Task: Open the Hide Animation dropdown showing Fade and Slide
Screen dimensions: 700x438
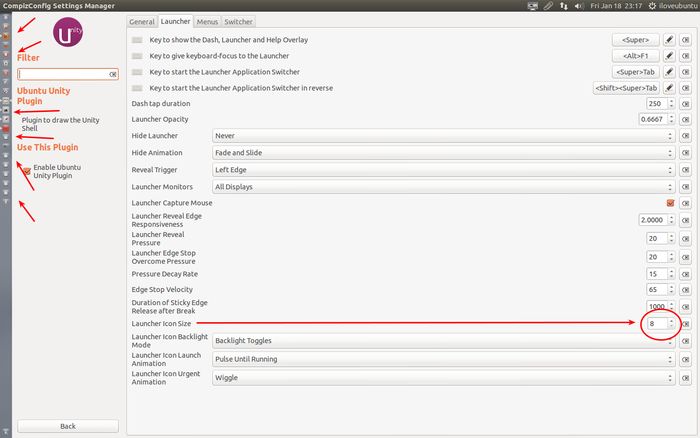Action: [x=443, y=153]
